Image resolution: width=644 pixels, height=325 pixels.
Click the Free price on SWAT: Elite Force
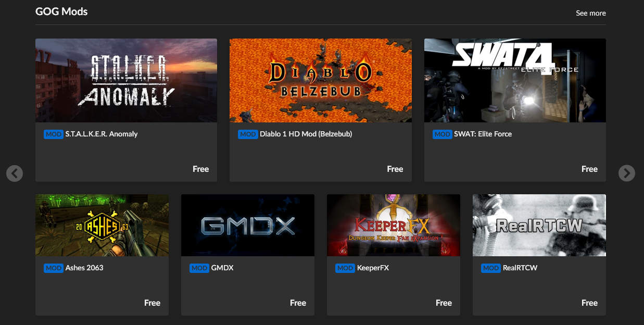(589, 169)
